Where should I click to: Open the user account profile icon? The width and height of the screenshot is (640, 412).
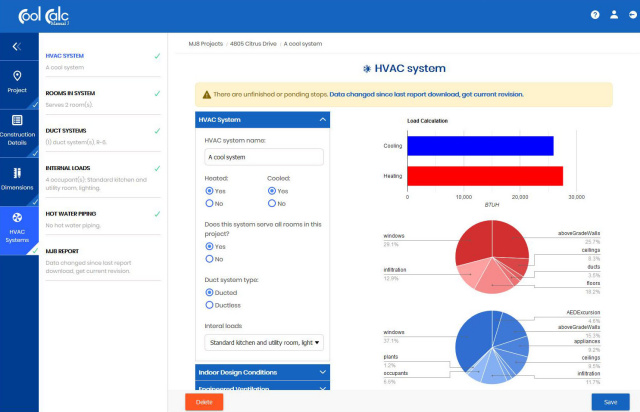click(x=610, y=15)
